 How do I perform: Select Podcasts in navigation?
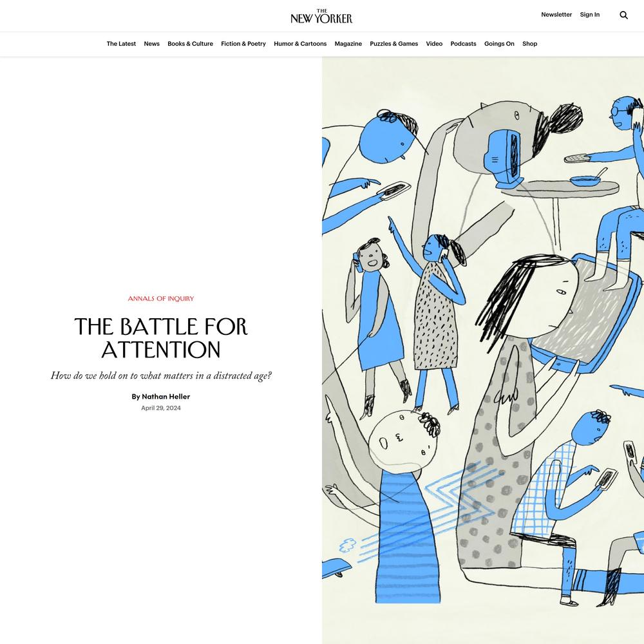coord(463,44)
